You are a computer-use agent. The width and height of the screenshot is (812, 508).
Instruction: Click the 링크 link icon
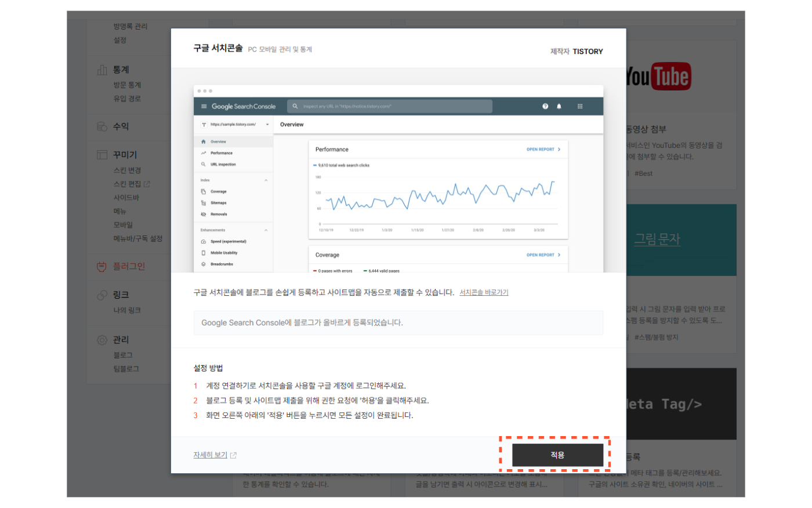[x=102, y=295]
